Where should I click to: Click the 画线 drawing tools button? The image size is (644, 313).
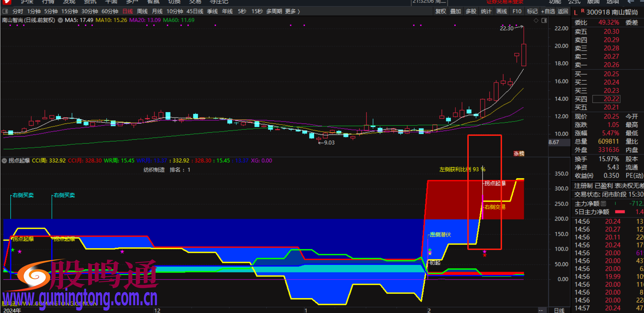[x=501, y=11]
